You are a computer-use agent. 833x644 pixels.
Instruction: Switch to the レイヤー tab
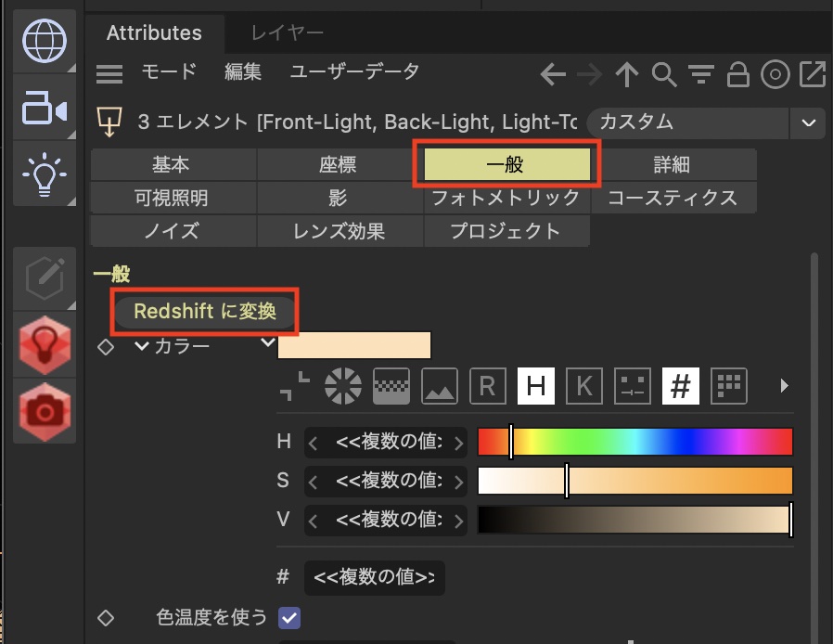[288, 32]
